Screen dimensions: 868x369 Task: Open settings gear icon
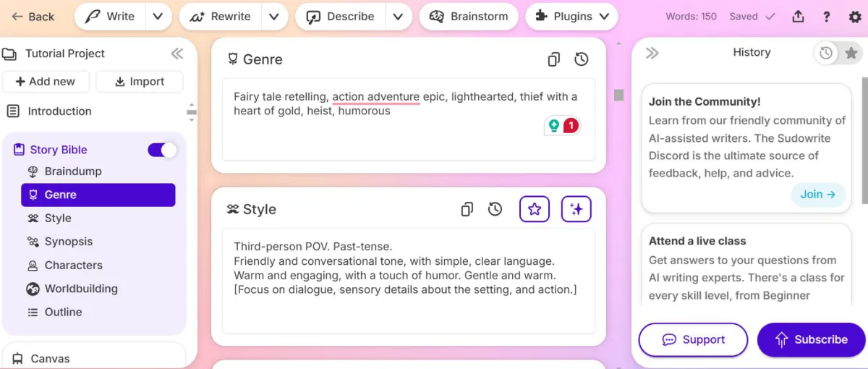pyautogui.click(x=855, y=17)
